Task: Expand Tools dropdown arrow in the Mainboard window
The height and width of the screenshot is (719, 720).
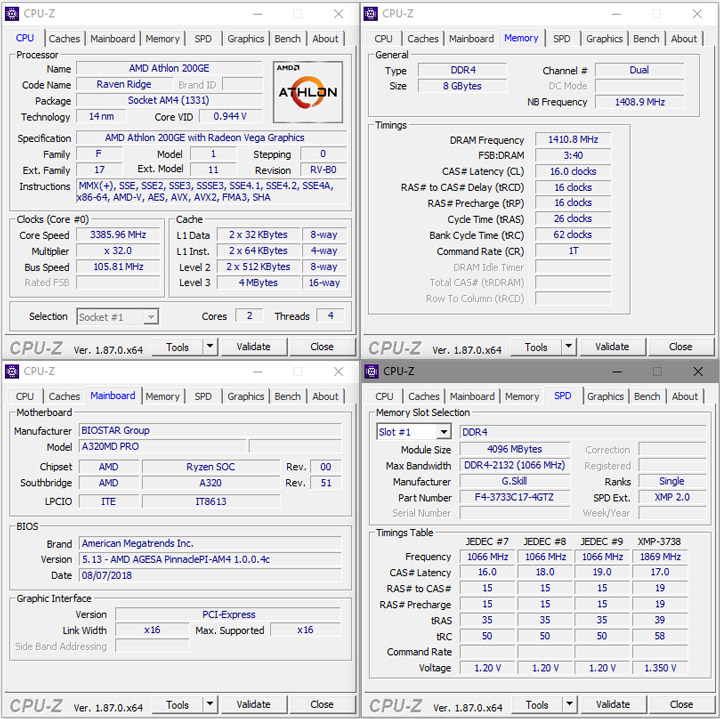Action: 210,704
